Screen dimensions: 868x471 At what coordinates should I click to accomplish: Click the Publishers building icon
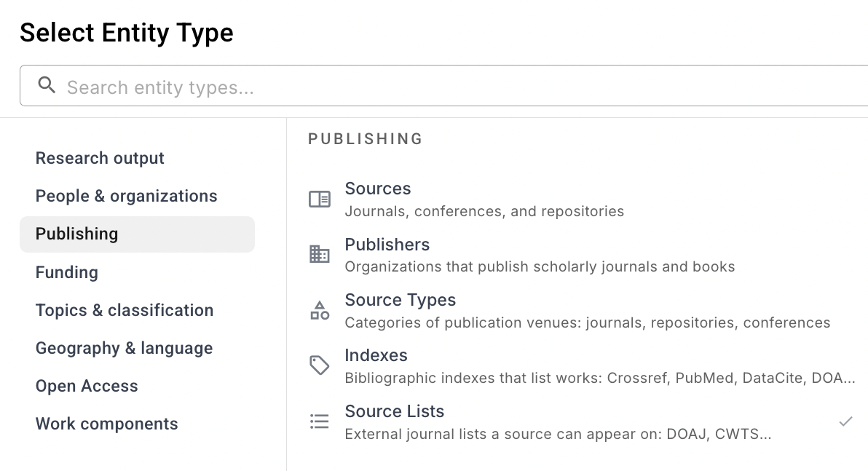coord(320,255)
